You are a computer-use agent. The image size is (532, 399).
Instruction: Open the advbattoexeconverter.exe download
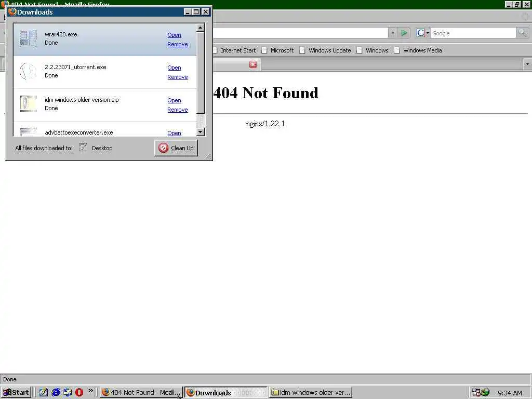pyautogui.click(x=174, y=133)
